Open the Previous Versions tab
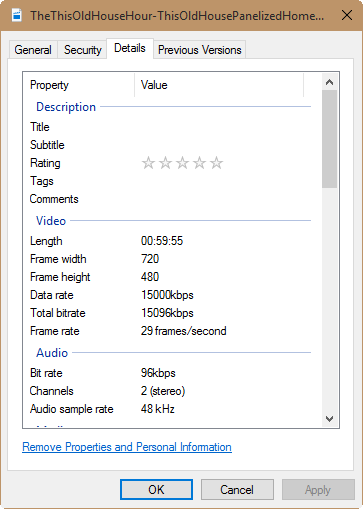 (200, 50)
